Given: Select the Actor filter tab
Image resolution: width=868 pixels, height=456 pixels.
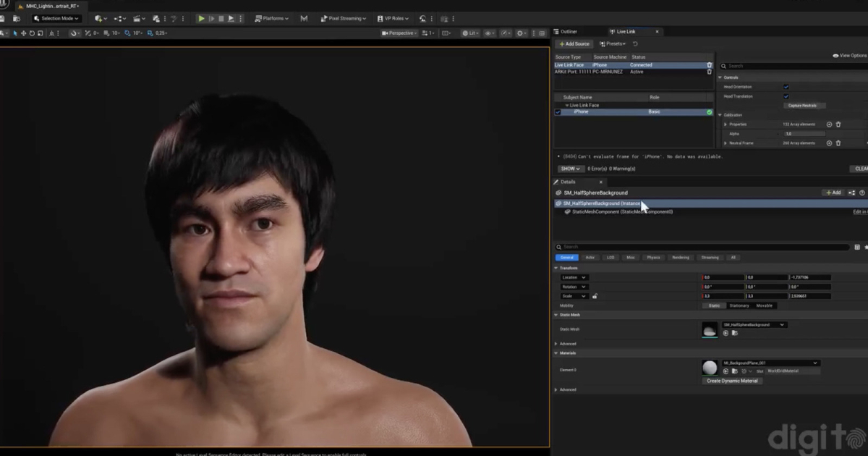Looking at the screenshot, I should coord(590,258).
